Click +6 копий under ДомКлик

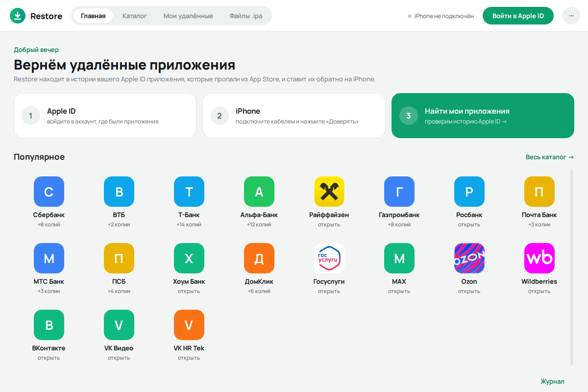coord(259,291)
